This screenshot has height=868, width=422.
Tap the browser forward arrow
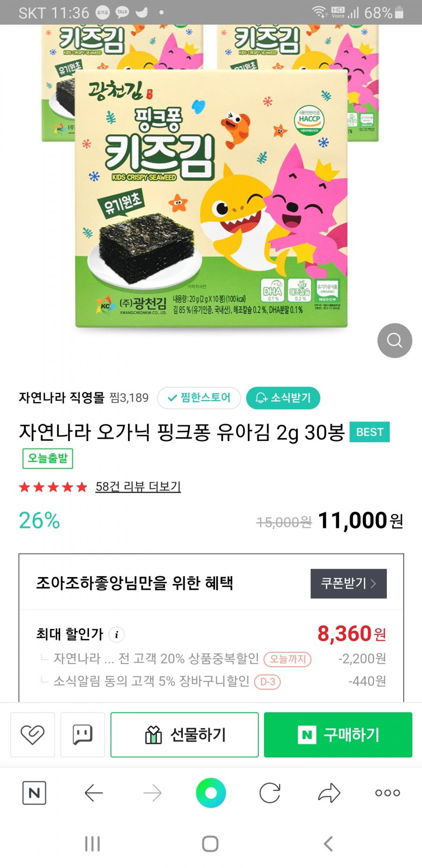152,793
